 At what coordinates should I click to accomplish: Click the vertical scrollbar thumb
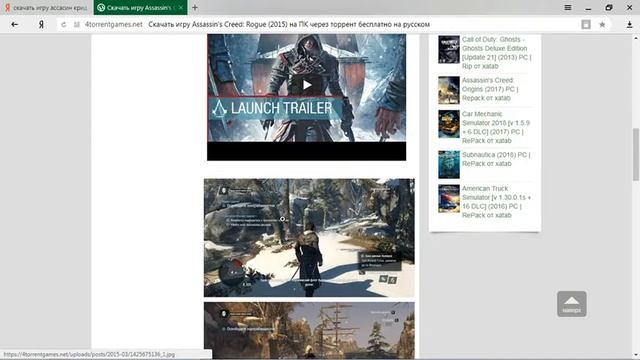pos(636,154)
